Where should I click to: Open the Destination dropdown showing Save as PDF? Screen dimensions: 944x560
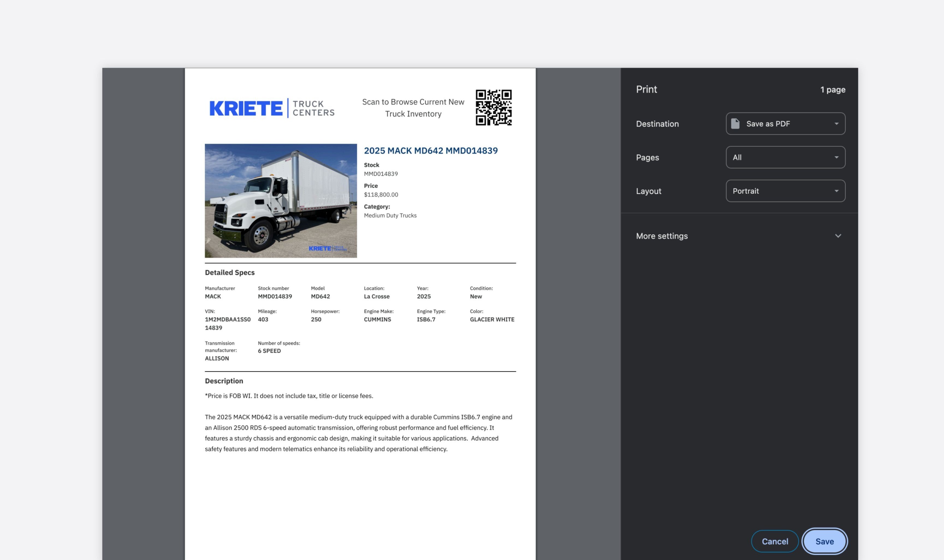[x=785, y=123]
